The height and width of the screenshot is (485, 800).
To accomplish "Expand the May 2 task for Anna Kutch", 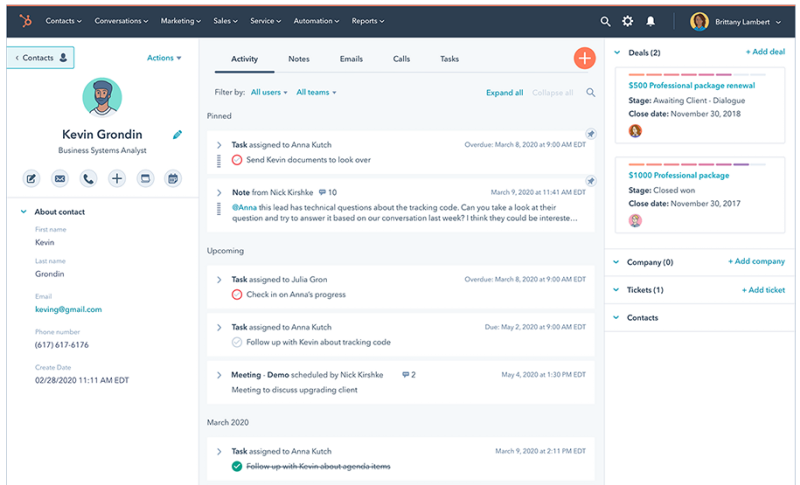I will coord(219,327).
